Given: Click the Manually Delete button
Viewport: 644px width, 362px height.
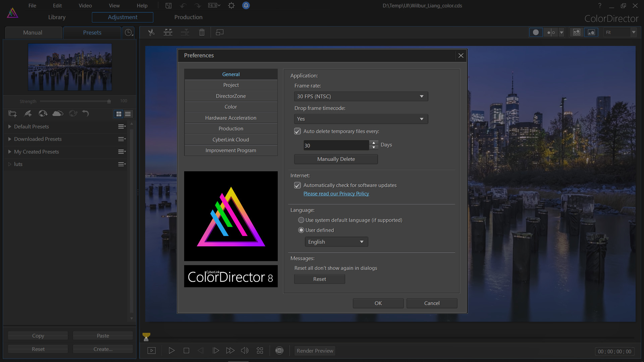Looking at the screenshot, I should pyautogui.click(x=336, y=159).
